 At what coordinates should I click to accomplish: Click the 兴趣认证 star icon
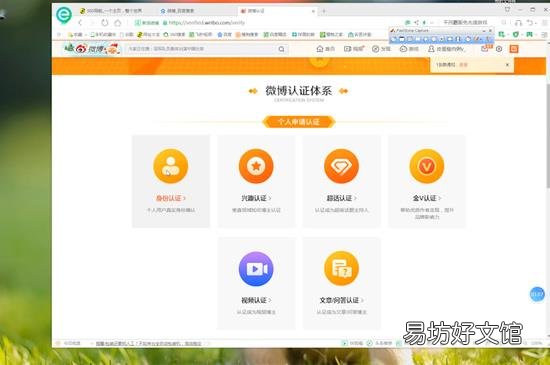coord(256,166)
